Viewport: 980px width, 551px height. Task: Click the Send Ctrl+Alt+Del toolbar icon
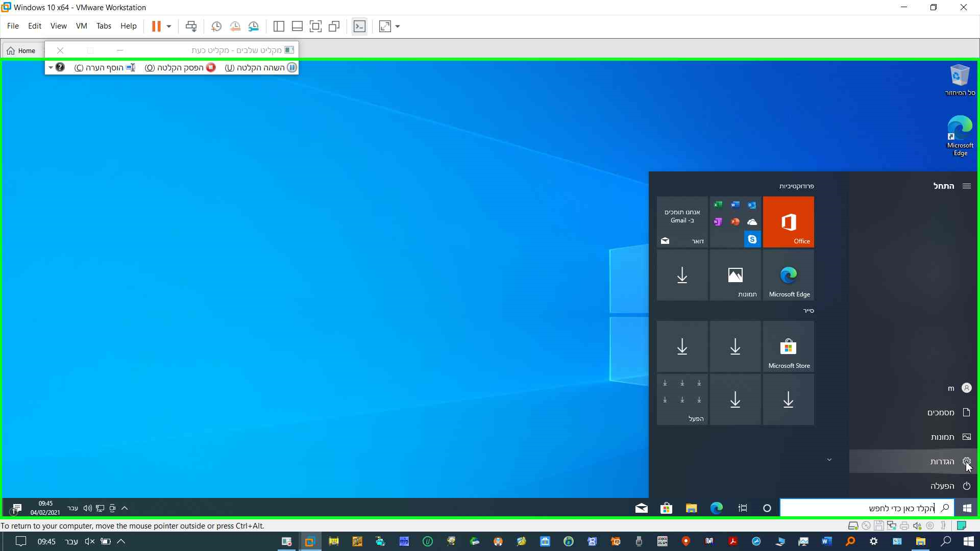click(x=191, y=26)
